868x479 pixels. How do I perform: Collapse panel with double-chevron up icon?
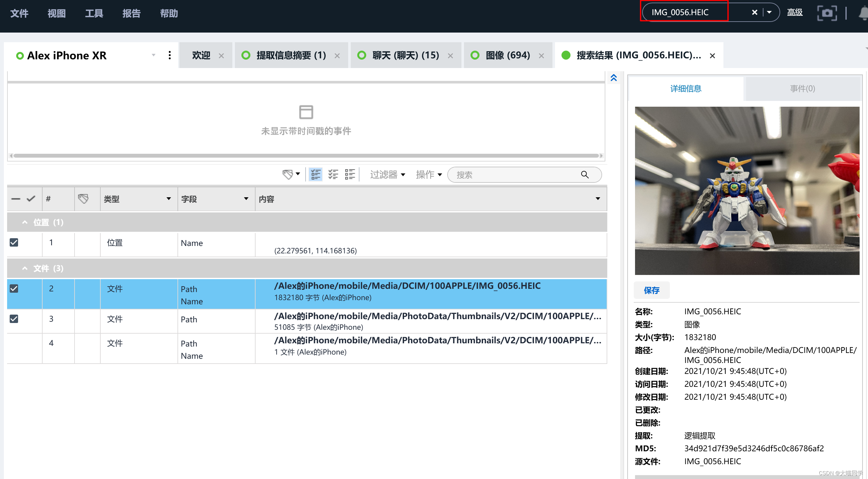pos(614,78)
